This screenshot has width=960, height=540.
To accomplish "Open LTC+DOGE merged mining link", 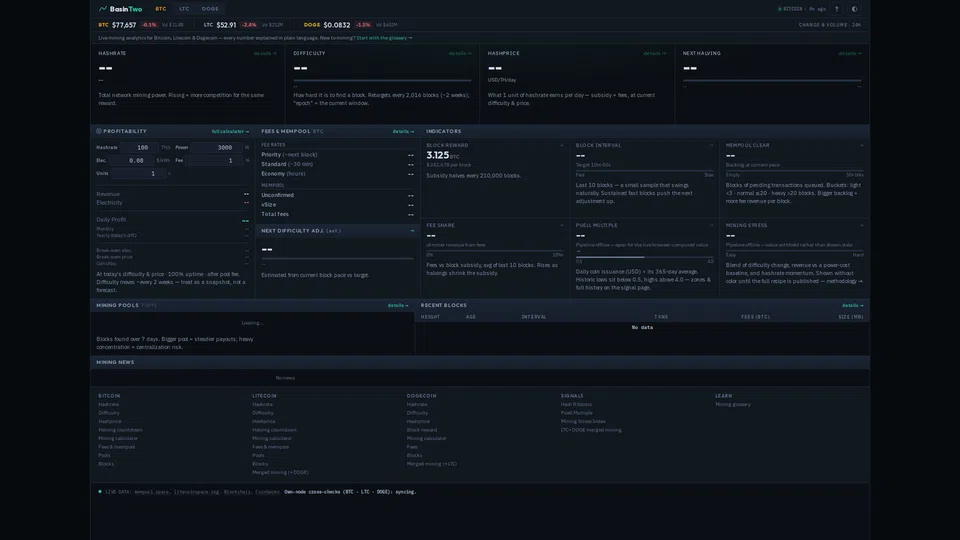I will [x=591, y=430].
